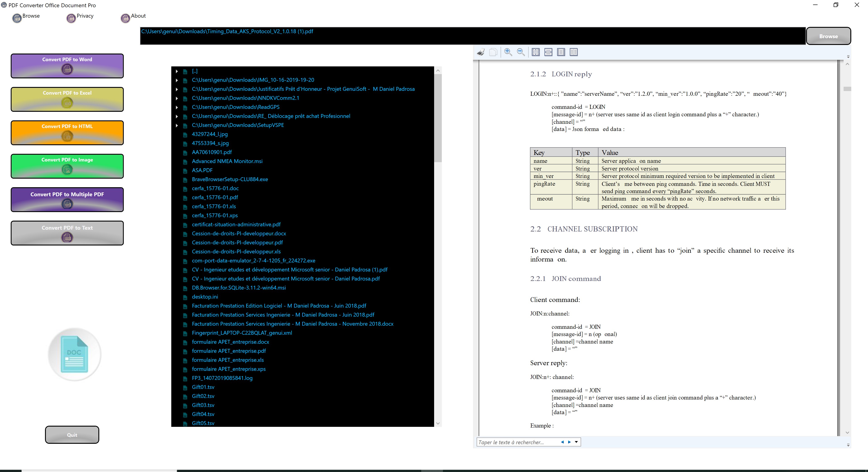Show single page view in viewer

click(561, 52)
